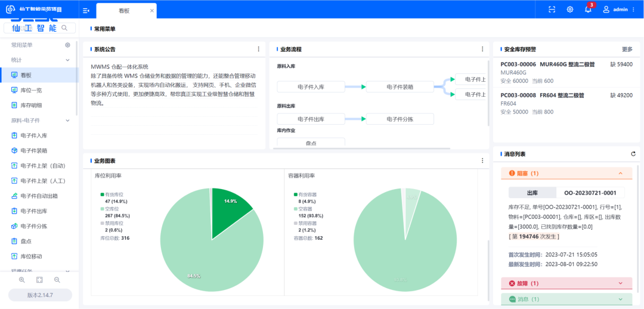Open the gear icon beside 常用菜单
The image size is (644, 309).
[x=67, y=45]
